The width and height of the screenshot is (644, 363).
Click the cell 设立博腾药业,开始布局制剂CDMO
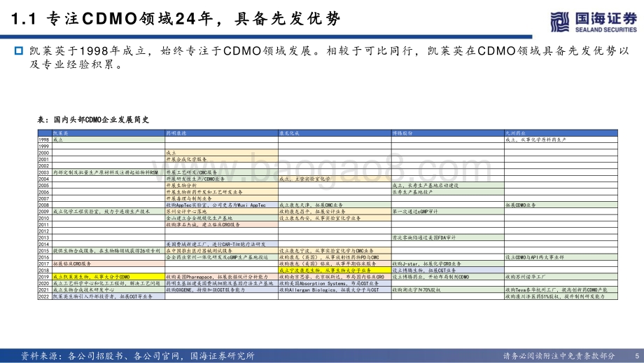tap(448, 277)
